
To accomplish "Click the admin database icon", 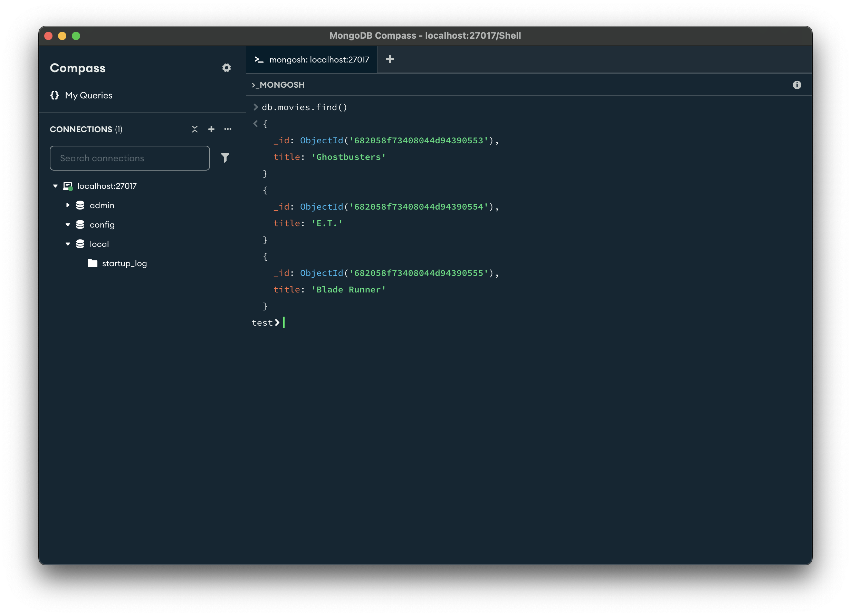I will (80, 205).
